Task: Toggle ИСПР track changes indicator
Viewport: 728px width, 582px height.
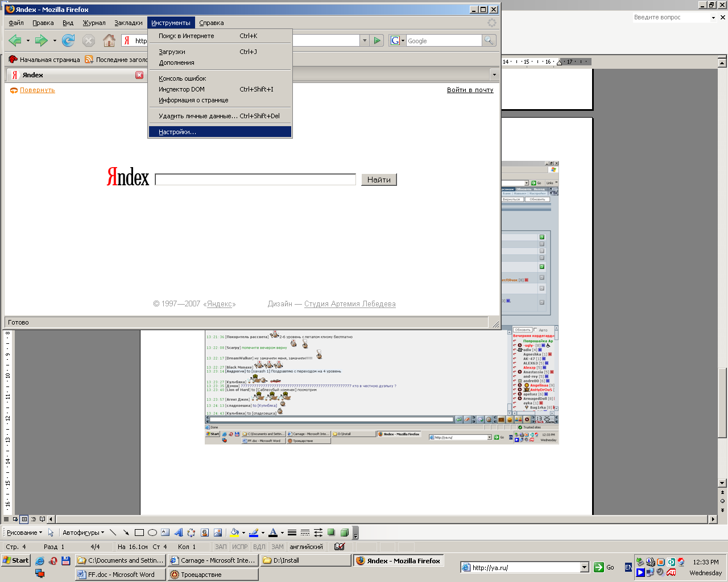Action: pos(240,547)
